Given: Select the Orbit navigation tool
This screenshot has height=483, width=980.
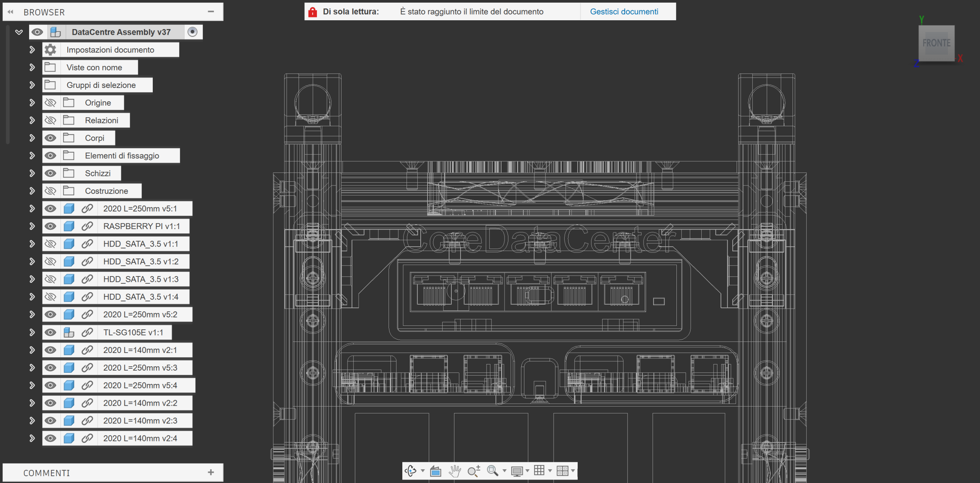Looking at the screenshot, I should 411,471.
